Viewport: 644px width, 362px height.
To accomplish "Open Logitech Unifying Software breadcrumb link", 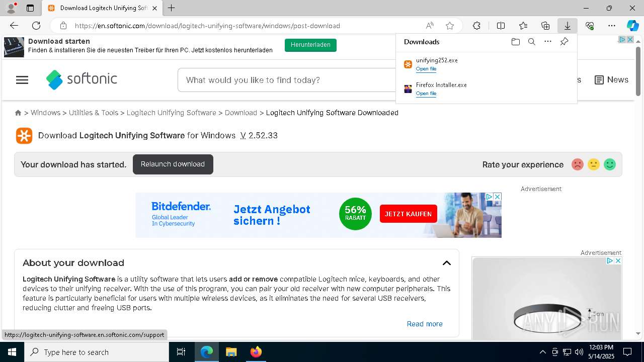I will coord(171,113).
